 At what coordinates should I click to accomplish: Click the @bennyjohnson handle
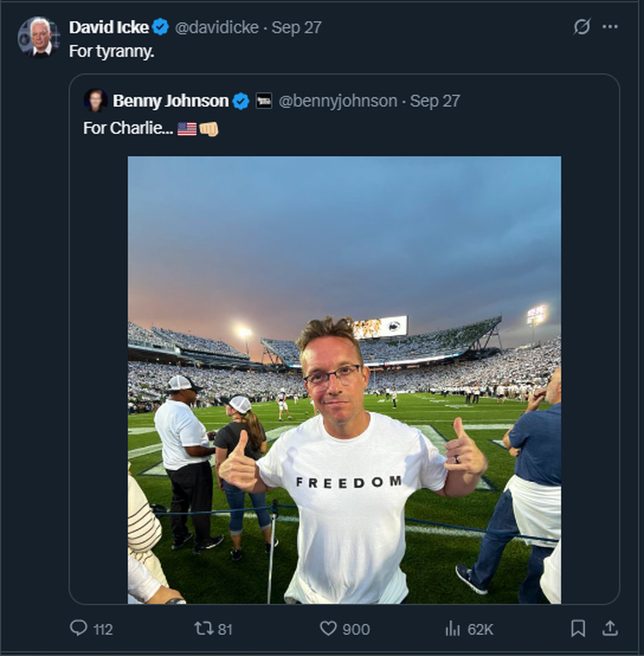point(338,101)
